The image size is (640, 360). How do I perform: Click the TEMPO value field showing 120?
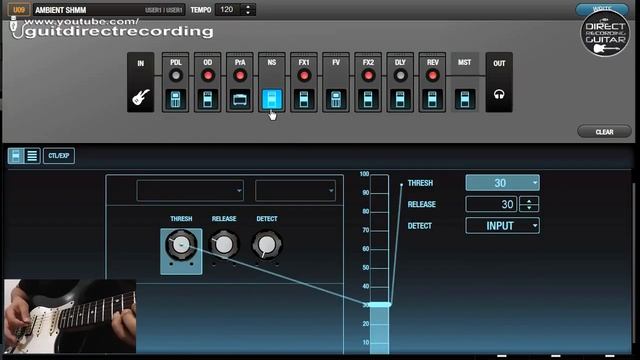tap(228, 9)
